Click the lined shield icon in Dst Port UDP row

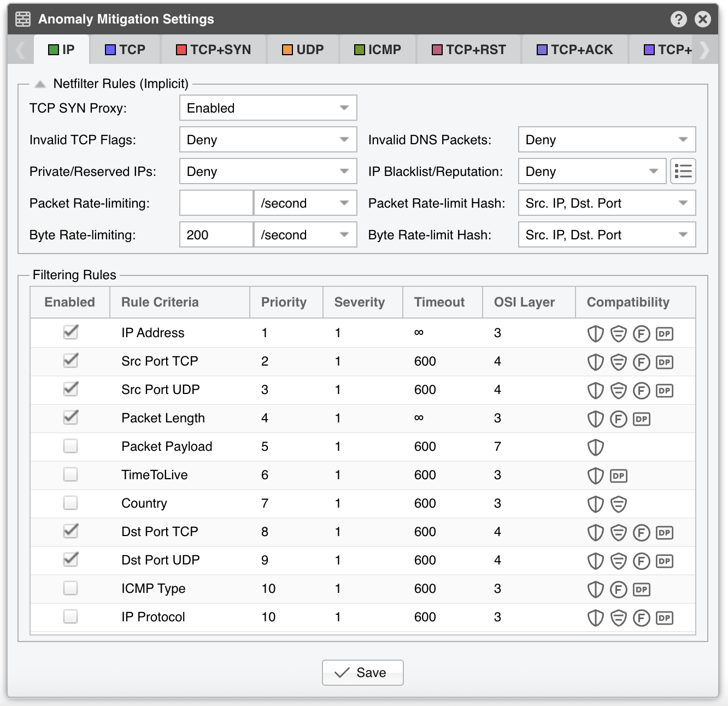pyautogui.click(x=618, y=561)
